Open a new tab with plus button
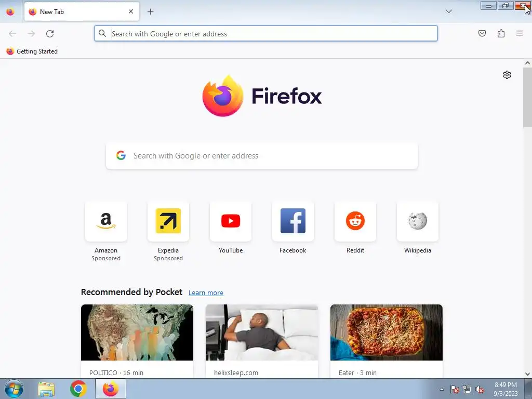The image size is (532, 399). coord(150,12)
